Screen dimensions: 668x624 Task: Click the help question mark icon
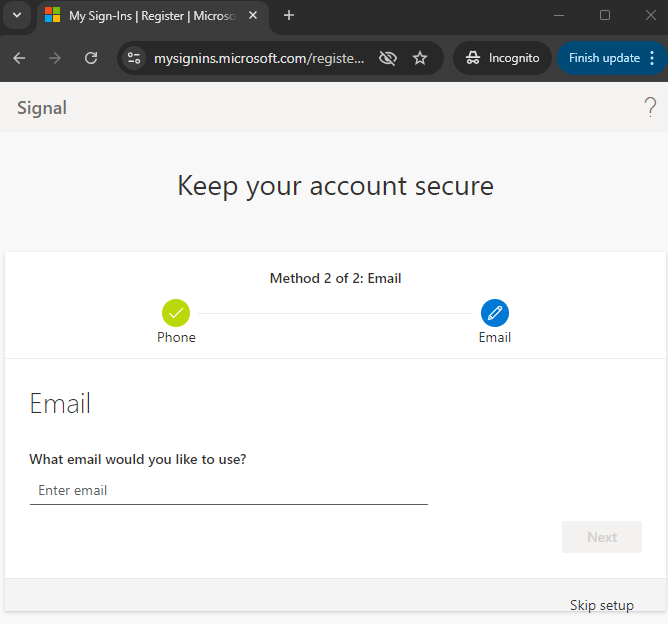click(x=650, y=107)
